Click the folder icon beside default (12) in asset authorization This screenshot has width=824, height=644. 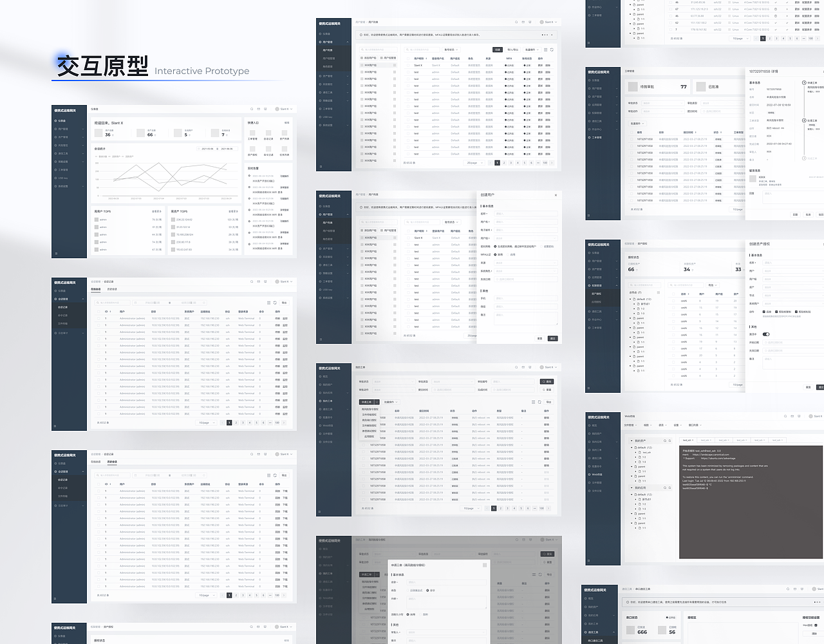pyautogui.click(x=634, y=299)
